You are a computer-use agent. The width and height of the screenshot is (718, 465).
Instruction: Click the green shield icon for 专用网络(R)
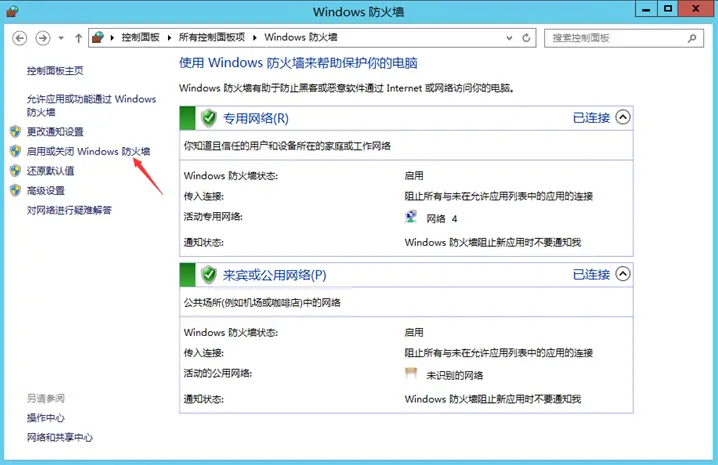pyautogui.click(x=209, y=118)
